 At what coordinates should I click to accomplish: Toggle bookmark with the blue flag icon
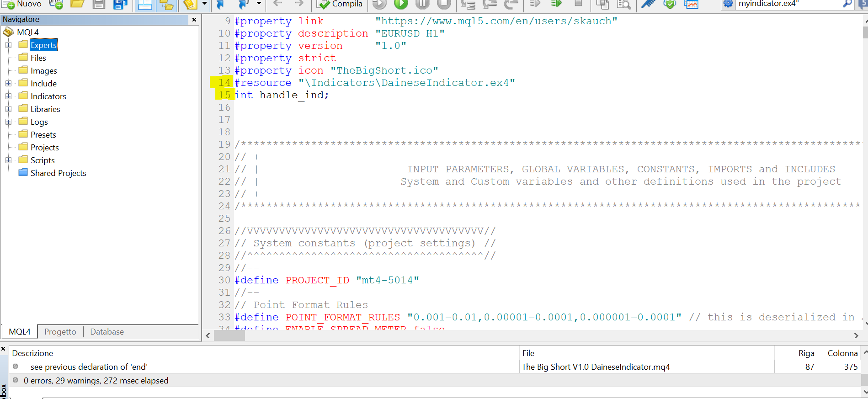point(220,4)
